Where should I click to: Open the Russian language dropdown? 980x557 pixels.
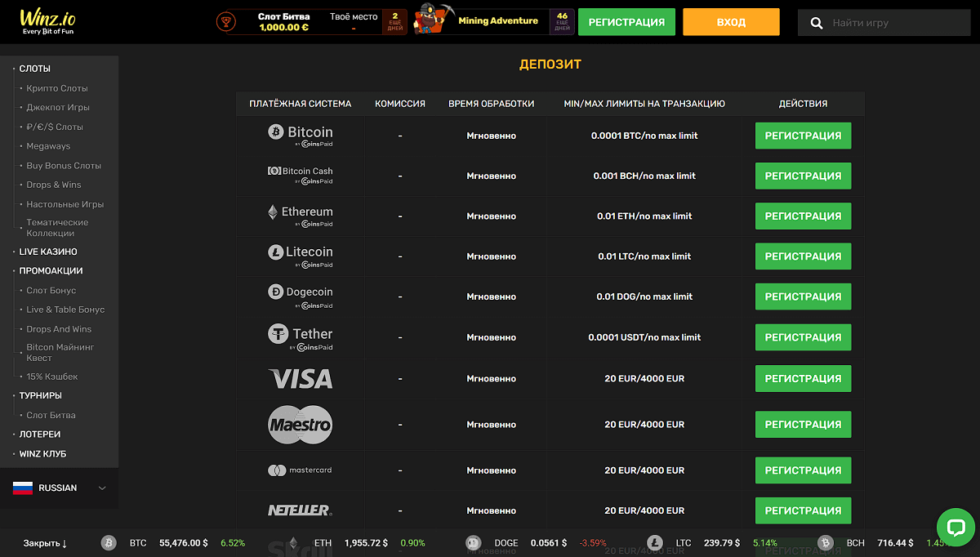(x=59, y=488)
